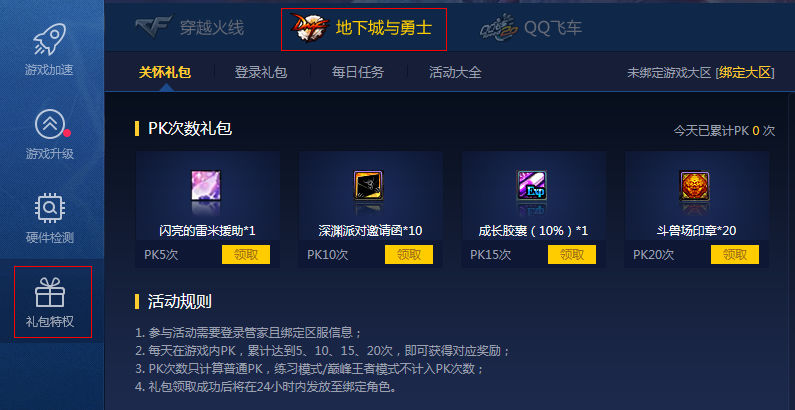795x410 pixels.
Task: Select the 礼包特权 gift box icon
Action: pyautogui.click(x=50, y=292)
